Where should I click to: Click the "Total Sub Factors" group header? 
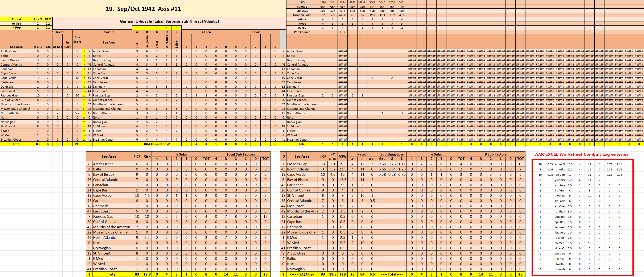click(x=241, y=154)
